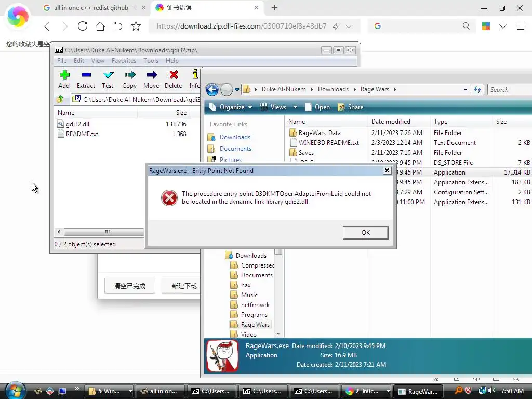The image size is (532, 399).
Task: Click the 清空已完成 button
Action: [129, 286]
